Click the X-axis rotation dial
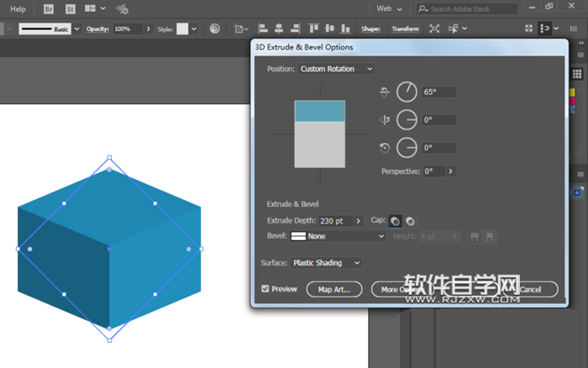Viewport: 588px width, 368px height. [x=407, y=92]
